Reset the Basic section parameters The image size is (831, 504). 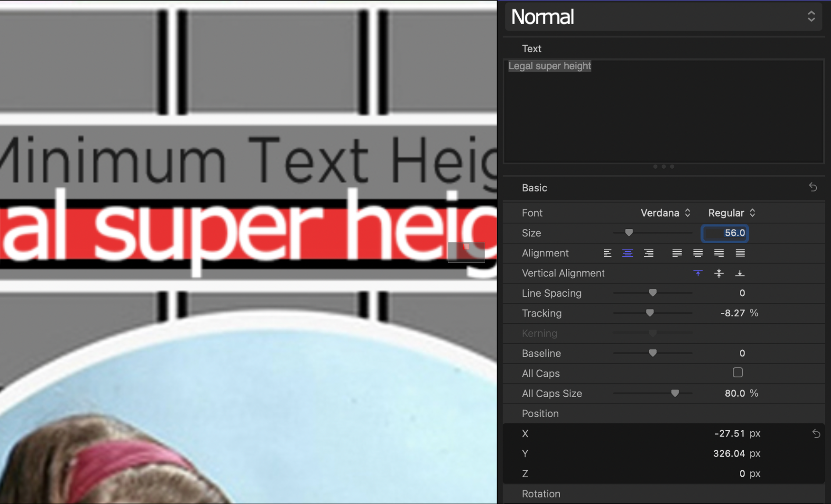tap(813, 188)
